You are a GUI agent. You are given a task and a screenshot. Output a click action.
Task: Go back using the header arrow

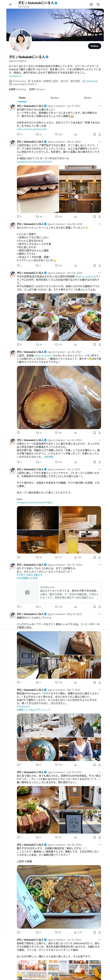[x=11, y=5]
